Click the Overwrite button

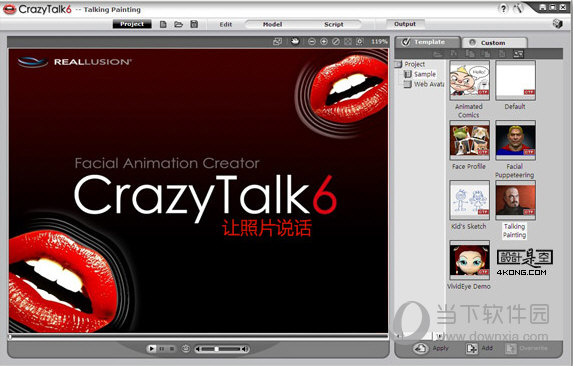coord(527,349)
